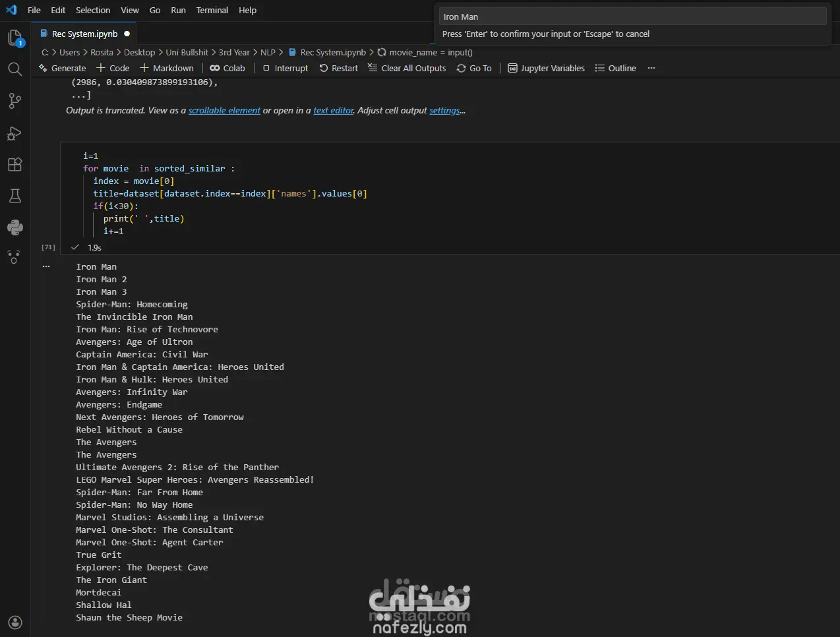
Task: Open the text editor link
Action: pyautogui.click(x=334, y=110)
